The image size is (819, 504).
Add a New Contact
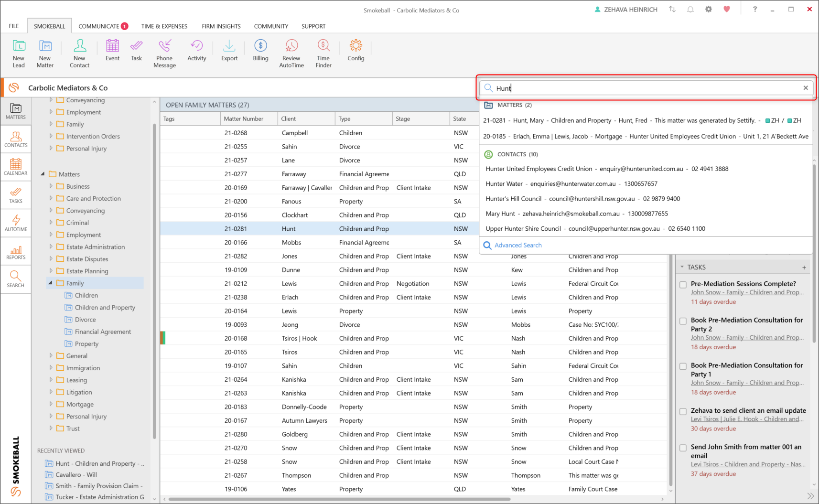[x=79, y=53]
